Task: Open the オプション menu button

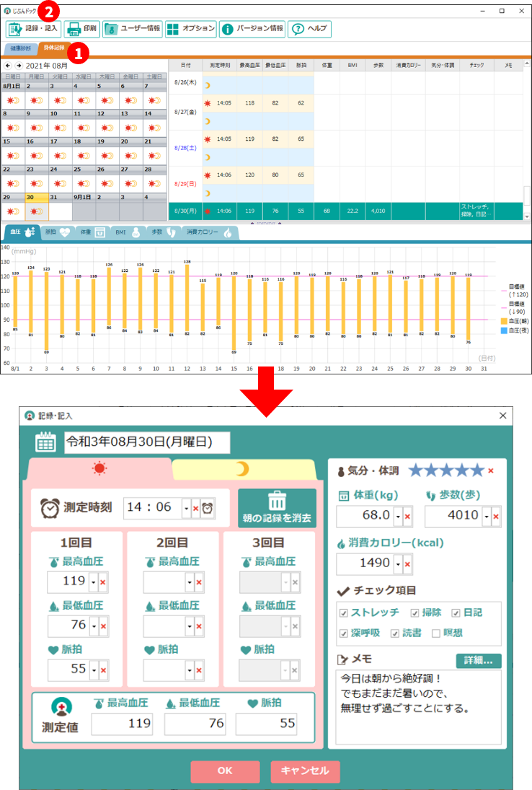Action: (191, 29)
